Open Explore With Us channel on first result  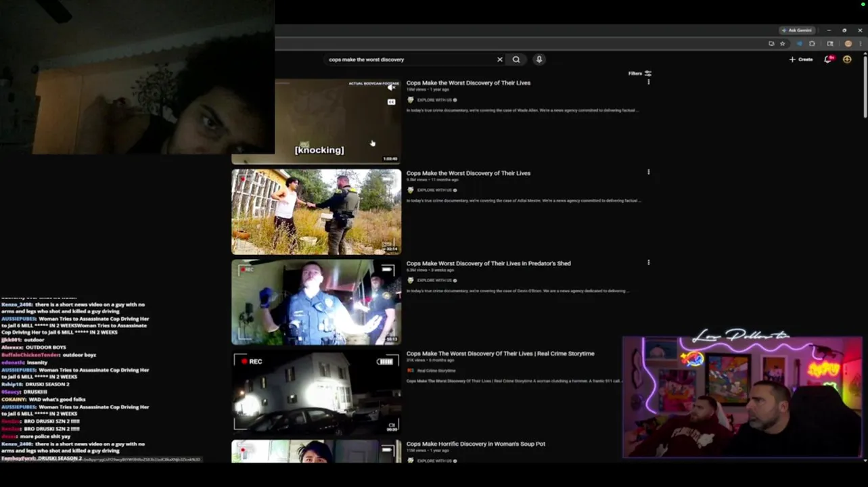[x=434, y=100]
